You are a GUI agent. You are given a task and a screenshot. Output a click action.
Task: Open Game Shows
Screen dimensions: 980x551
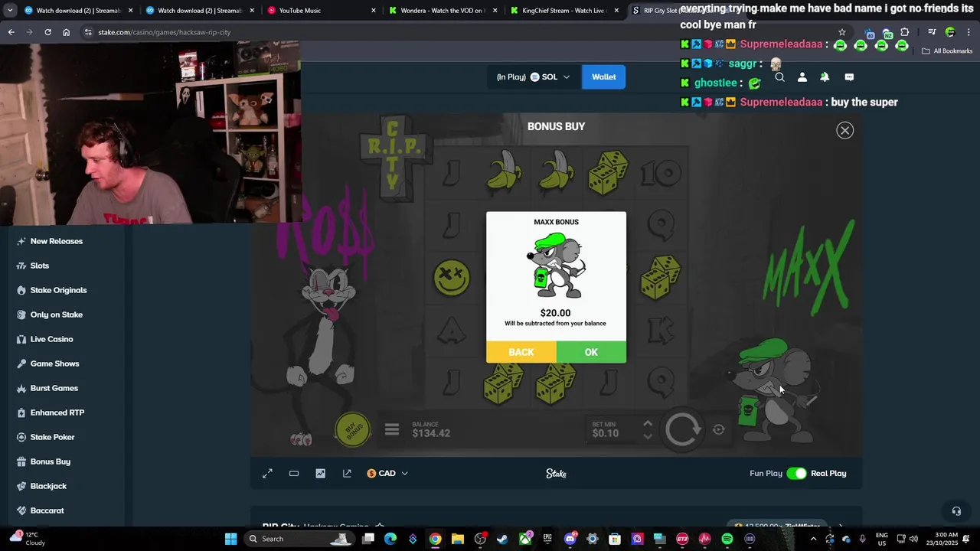pos(55,364)
